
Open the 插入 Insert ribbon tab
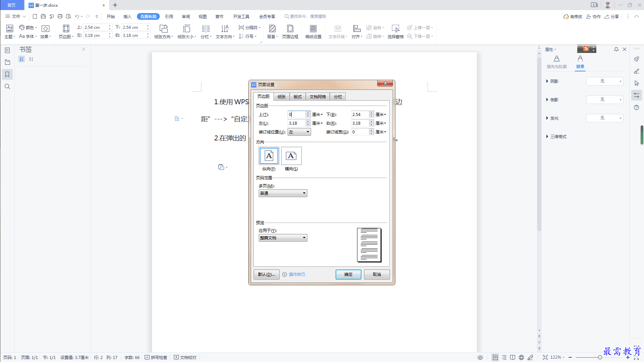click(x=127, y=16)
